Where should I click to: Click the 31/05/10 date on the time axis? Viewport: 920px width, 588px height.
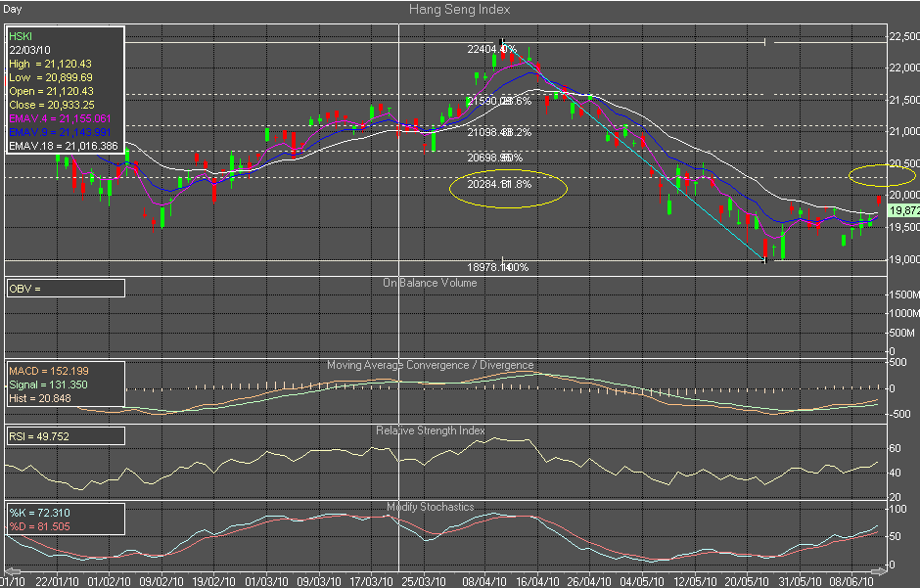801,581
